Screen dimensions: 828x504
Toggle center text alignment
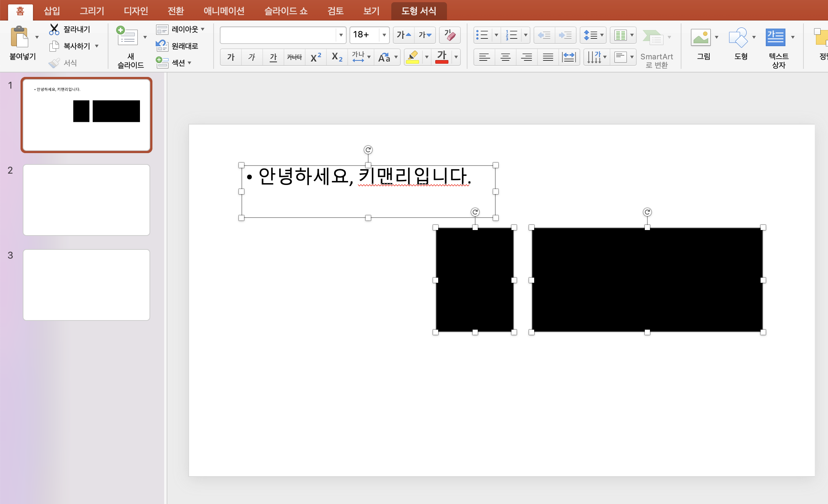pos(505,57)
